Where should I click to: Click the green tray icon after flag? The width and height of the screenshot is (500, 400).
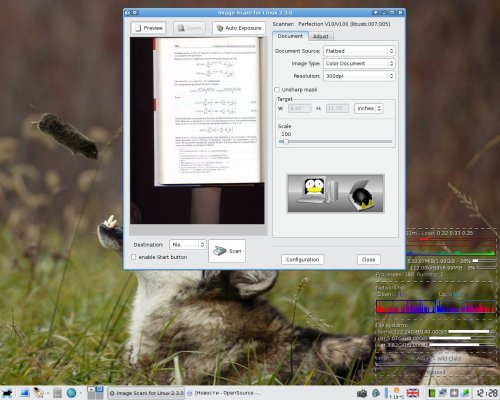[x=432, y=393]
